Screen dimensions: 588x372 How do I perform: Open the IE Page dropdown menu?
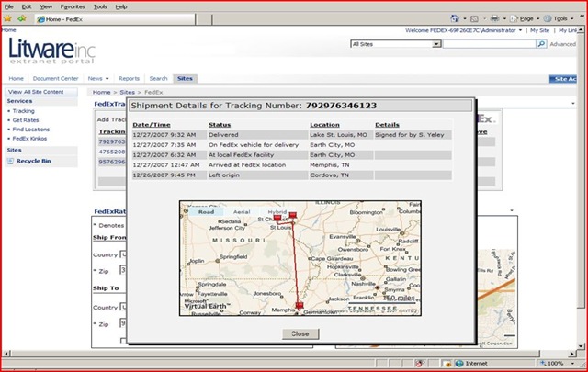520,18
